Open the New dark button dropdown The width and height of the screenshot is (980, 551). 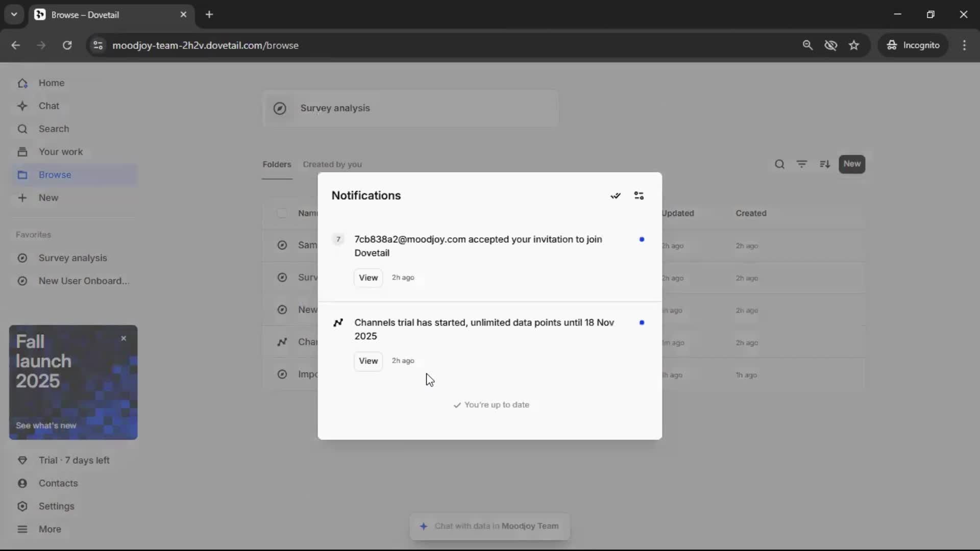tap(851, 164)
